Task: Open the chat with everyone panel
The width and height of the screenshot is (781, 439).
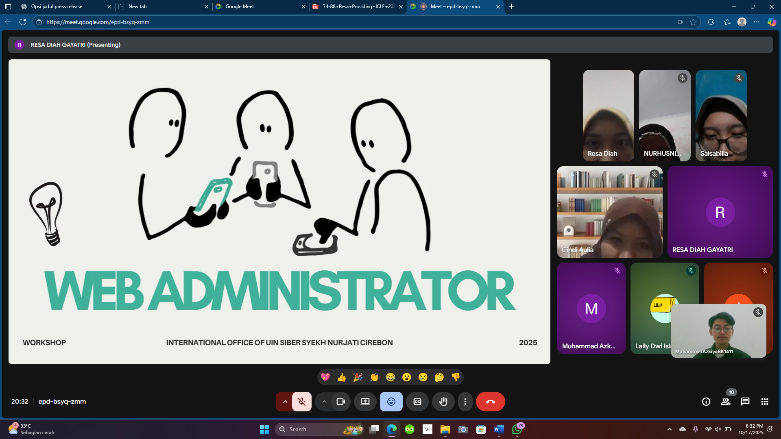Action: (745, 402)
